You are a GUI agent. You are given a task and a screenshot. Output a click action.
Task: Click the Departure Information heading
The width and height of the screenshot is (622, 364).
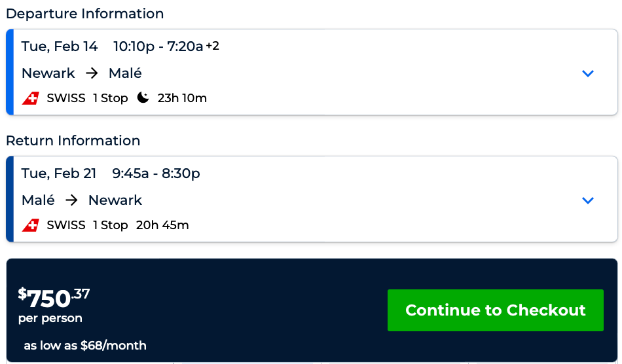pos(85,14)
